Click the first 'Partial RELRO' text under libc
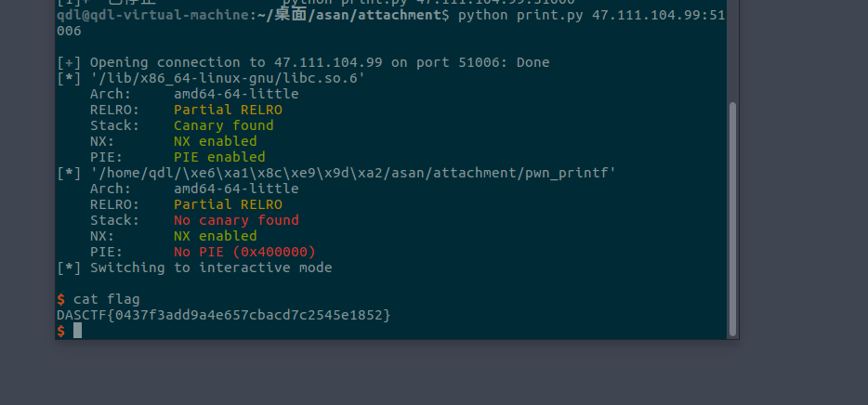This screenshot has width=868, height=405. (228, 110)
